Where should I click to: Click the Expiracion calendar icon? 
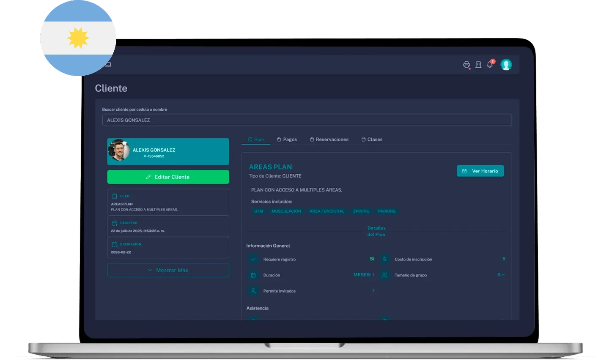click(x=115, y=244)
